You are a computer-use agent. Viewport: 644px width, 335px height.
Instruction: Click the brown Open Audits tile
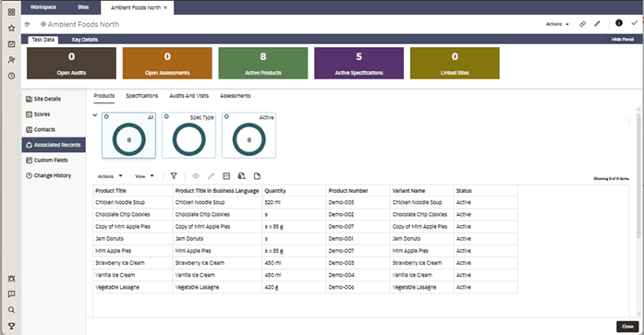71,63
